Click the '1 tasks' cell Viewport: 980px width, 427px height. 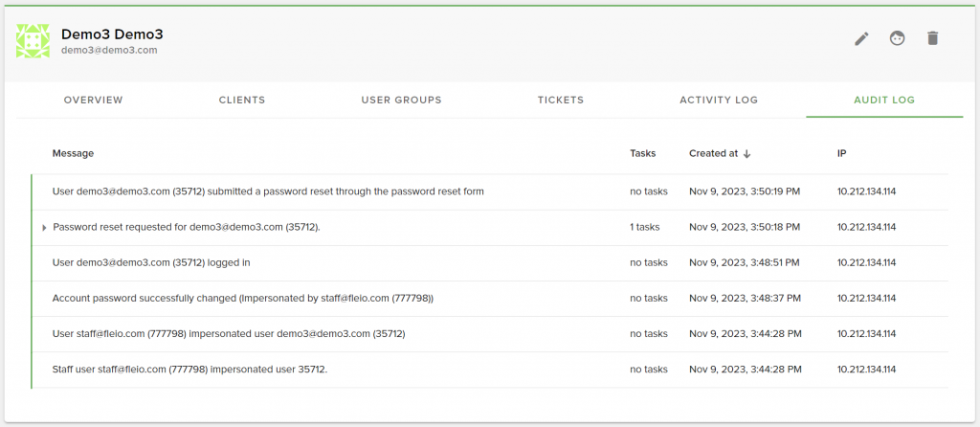645,227
